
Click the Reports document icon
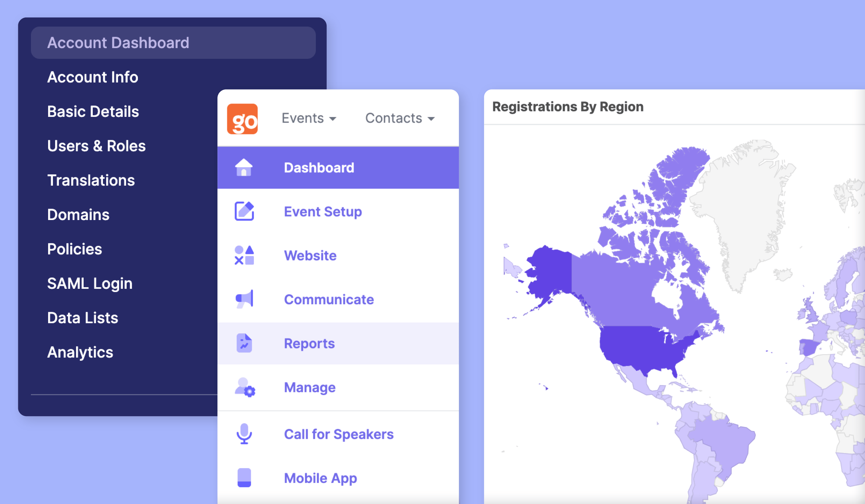[244, 343]
